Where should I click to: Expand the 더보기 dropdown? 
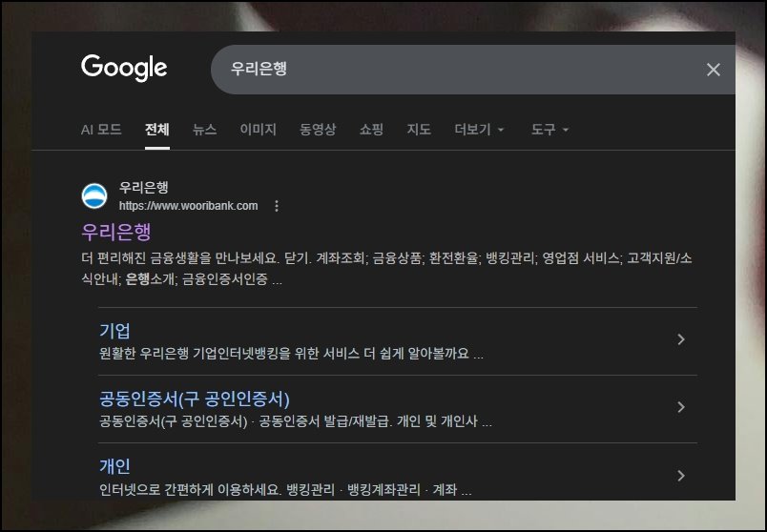coord(479,130)
